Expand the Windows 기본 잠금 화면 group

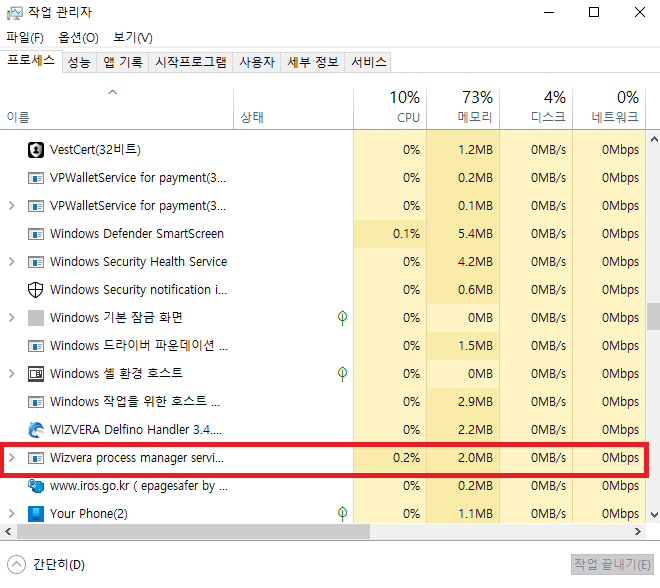coord(12,318)
